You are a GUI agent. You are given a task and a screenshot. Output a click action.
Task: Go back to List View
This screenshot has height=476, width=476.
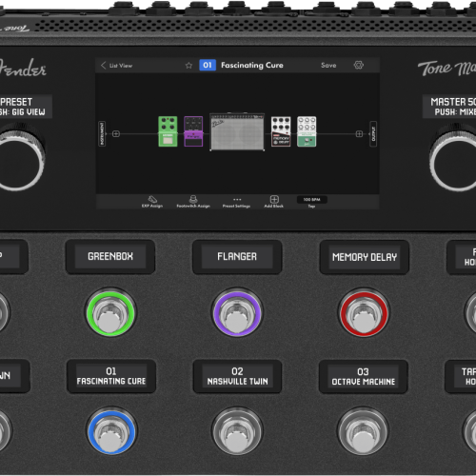[x=116, y=66]
